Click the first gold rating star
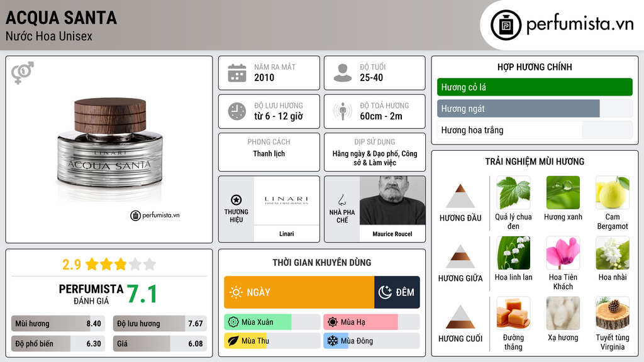Viewport: 644px width, 362px height. tap(92, 264)
